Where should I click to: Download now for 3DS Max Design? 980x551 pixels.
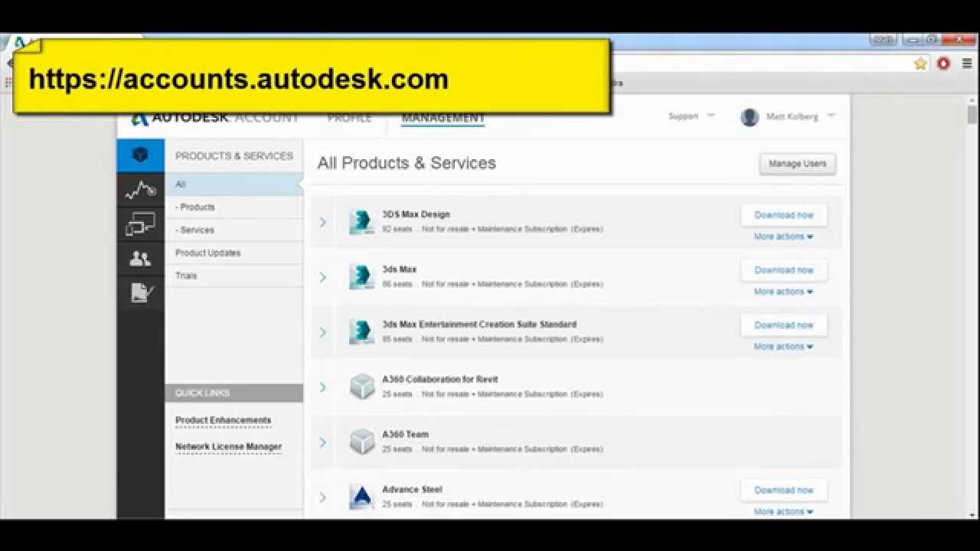tap(784, 215)
